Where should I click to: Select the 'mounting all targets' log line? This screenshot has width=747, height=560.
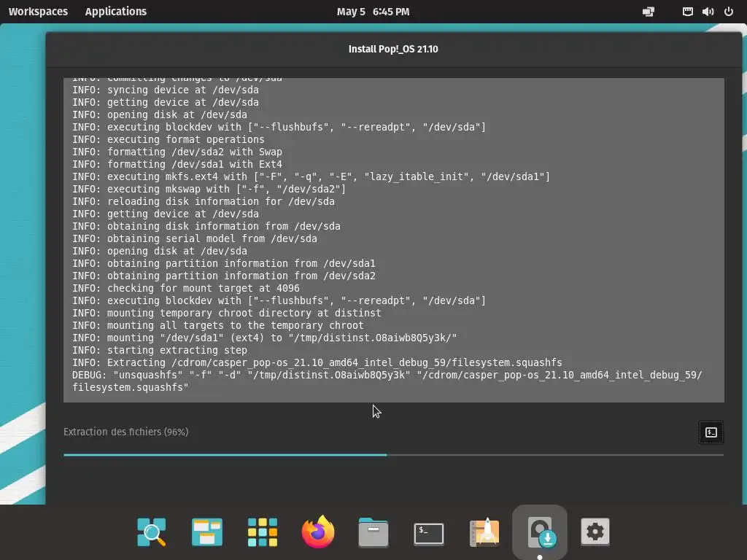click(217, 326)
